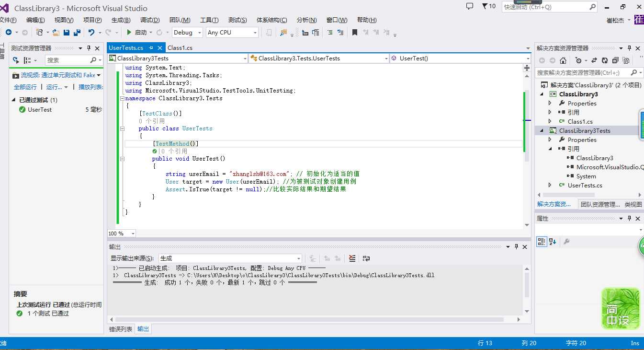Open the feedback speech bubble icon
Screen dimensions: 644x350
pos(470,6)
